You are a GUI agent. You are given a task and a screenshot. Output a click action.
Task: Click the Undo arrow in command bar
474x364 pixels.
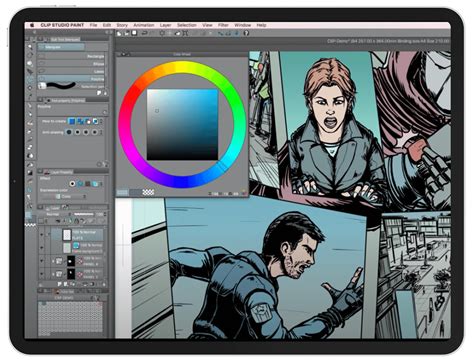[144, 33]
